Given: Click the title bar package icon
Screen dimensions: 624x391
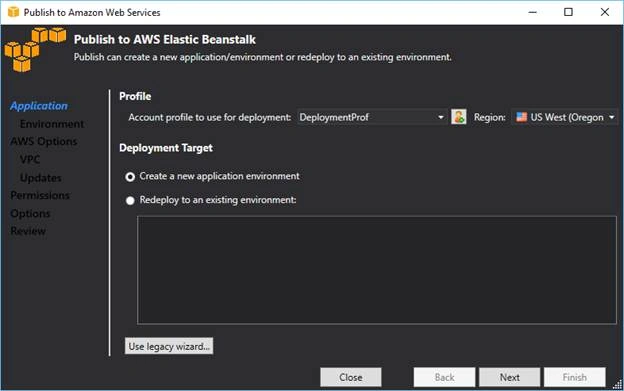Looking at the screenshot, I should point(13,12).
